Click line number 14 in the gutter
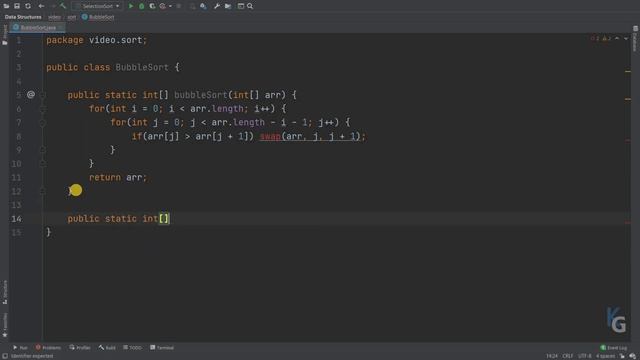 pyautogui.click(x=16, y=219)
